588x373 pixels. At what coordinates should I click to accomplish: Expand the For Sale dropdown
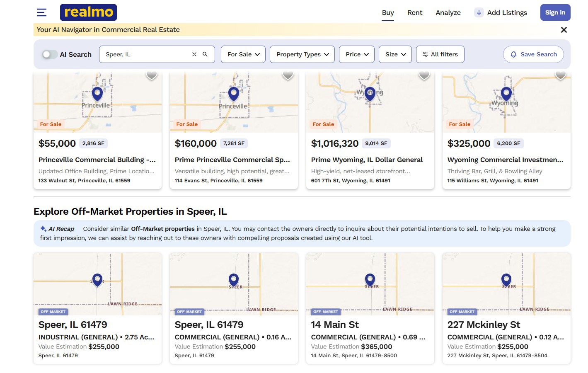pos(243,54)
